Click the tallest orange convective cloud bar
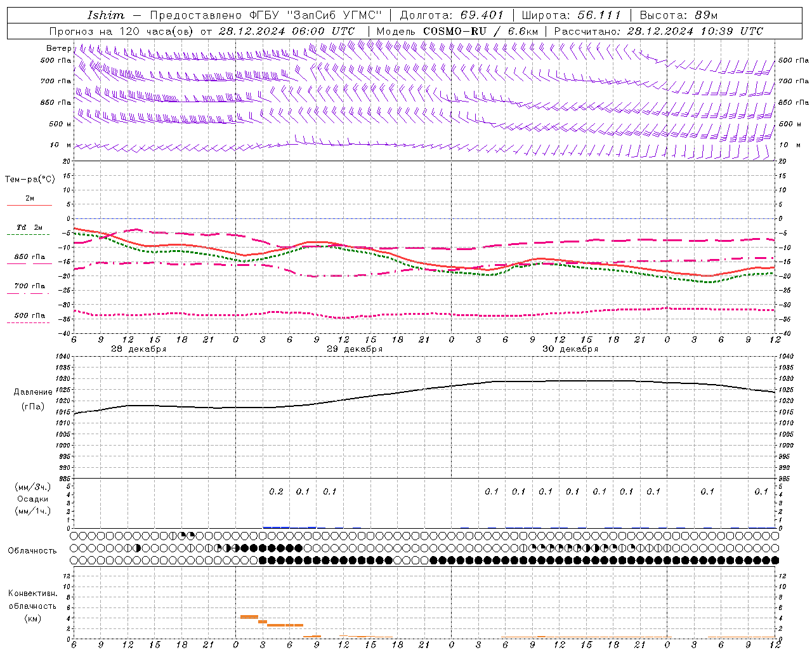812x650 pixels. coord(249,617)
